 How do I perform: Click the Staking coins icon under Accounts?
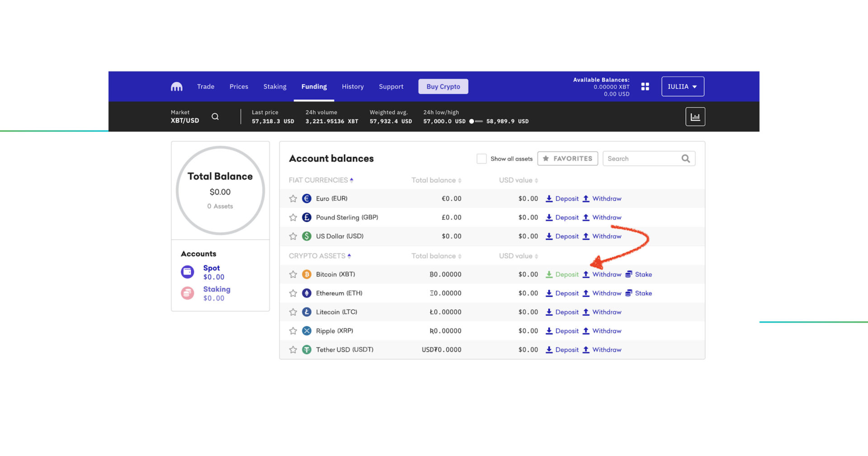point(187,293)
